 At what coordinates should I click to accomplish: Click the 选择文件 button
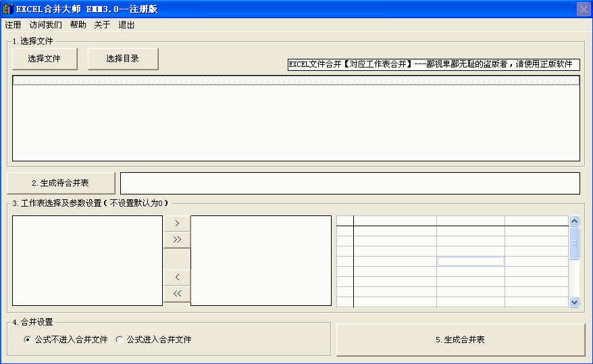pos(45,59)
